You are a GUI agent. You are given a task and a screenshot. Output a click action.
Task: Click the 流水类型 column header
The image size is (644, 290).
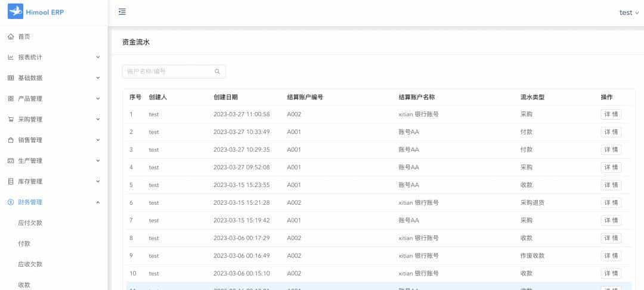[x=532, y=97]
